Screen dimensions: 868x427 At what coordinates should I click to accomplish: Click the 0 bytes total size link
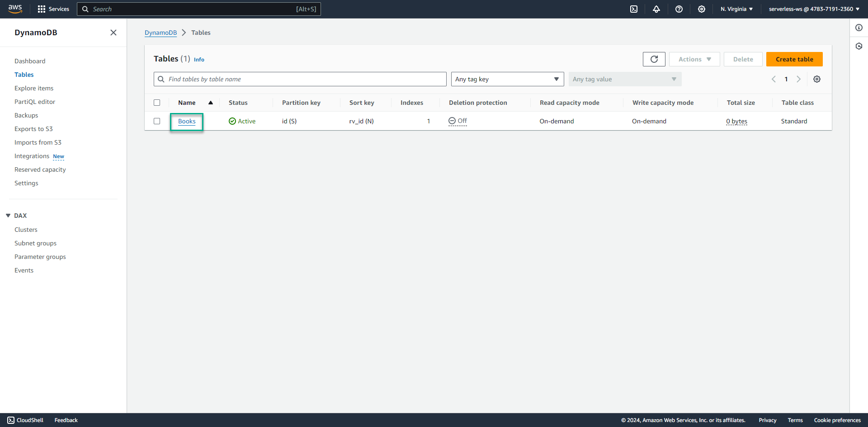(x=736, y=121)
